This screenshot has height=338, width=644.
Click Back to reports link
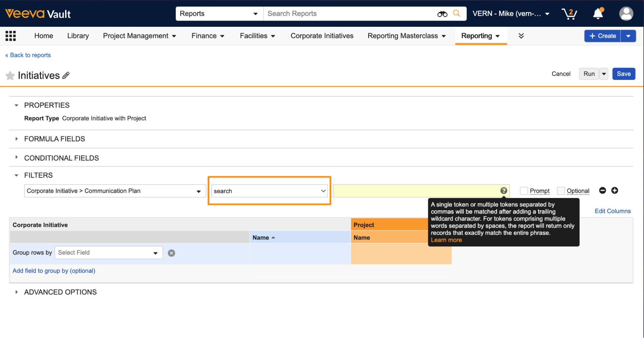(x=28, y=55)
